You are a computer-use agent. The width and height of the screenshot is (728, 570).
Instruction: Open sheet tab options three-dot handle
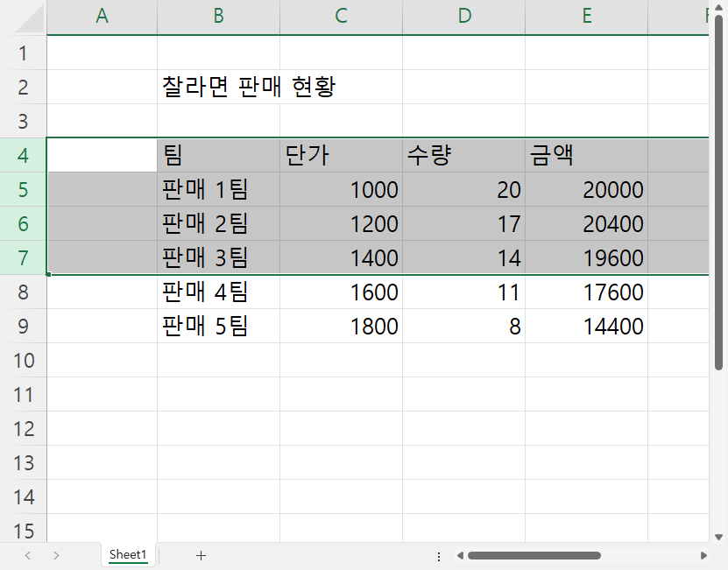point(439,556)
